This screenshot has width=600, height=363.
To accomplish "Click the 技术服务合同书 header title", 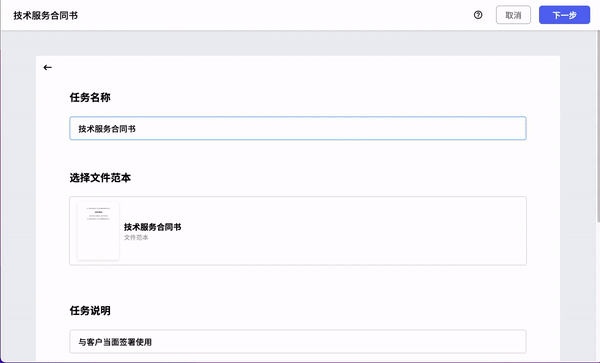I will (46, 15).
